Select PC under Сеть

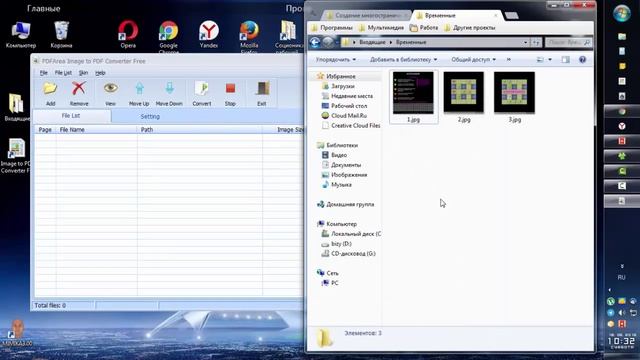334,283
